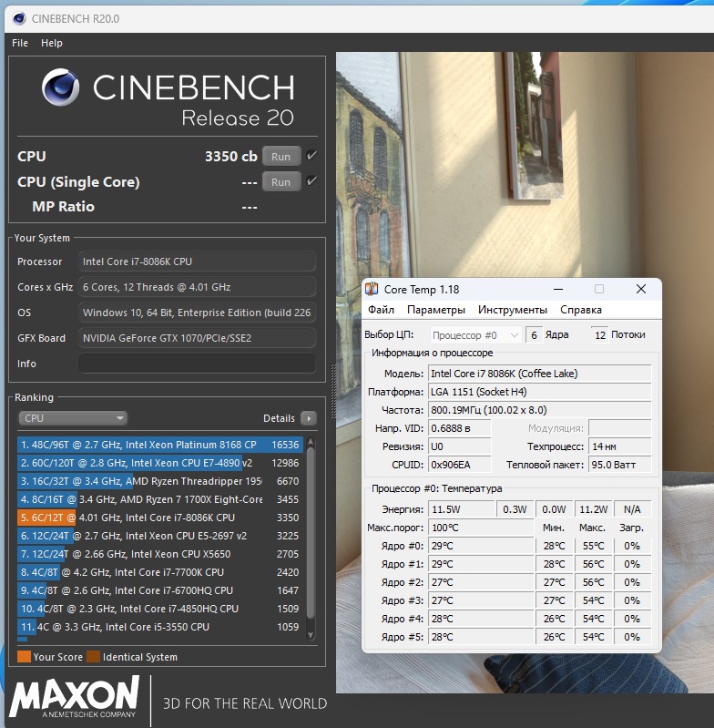Run the CPU benchmark
The height and width of the screenshot is (728, 714).
coord(281,157)
